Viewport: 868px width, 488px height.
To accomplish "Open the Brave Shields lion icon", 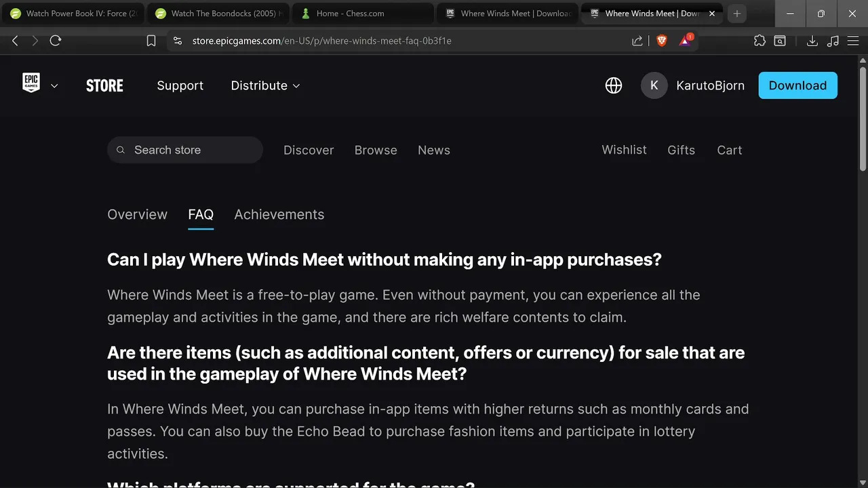I will click(662, 41).
